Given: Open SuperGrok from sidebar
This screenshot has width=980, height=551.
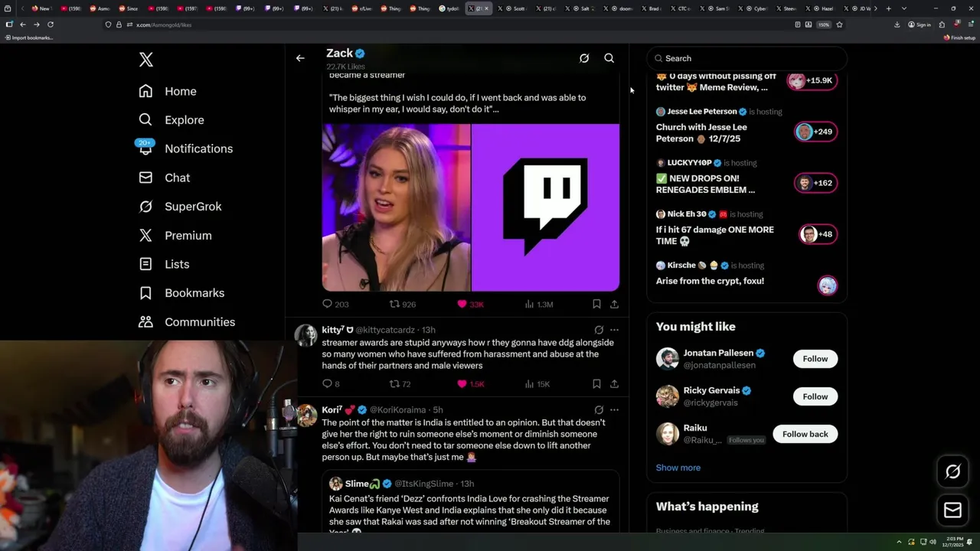Looking at the screenshot, I should [x=180, y=207].
